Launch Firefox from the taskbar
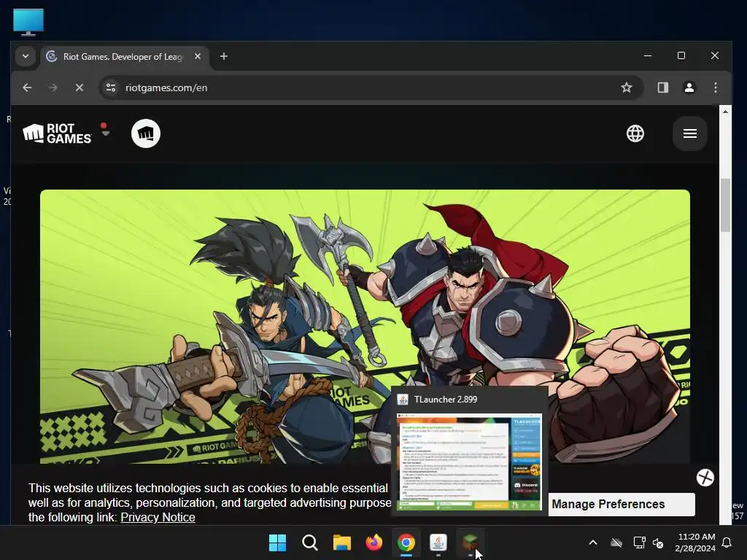 click(x=374, y=542)
